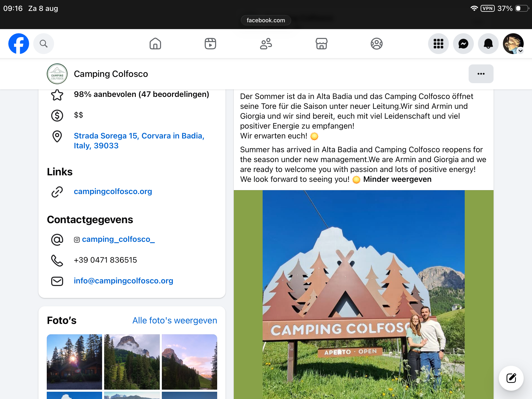Tap the battery status icon
This screenshot has height=399, width=532.
pyautogui.click(x=522, y=8)
